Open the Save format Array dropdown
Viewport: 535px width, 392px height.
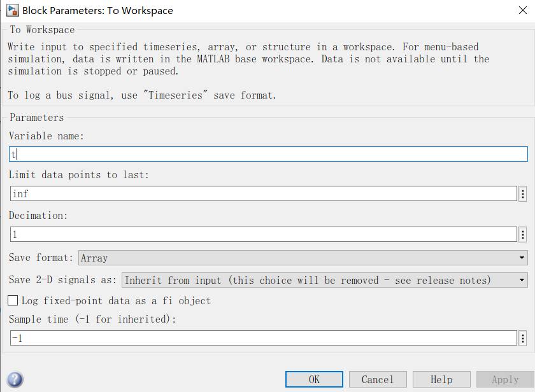click(303, 258)
